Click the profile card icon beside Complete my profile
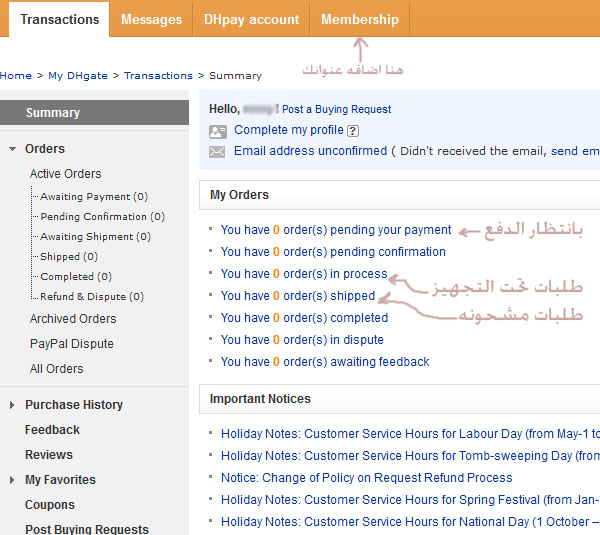This screenshot has width=600, height=535. tap(217, 131)
